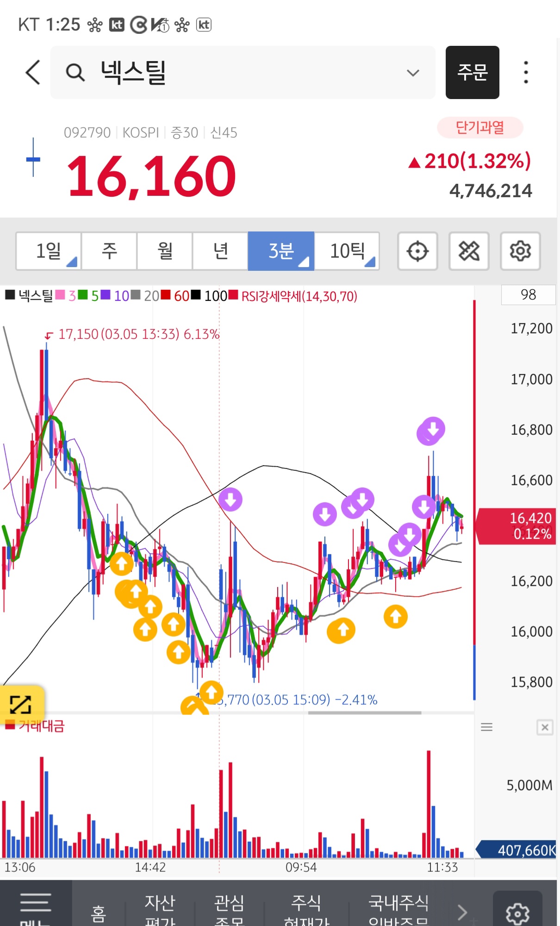Screen dimensions: 560x926
Task: Open 주식현재가 in bottom navigation
Action: 306,911
